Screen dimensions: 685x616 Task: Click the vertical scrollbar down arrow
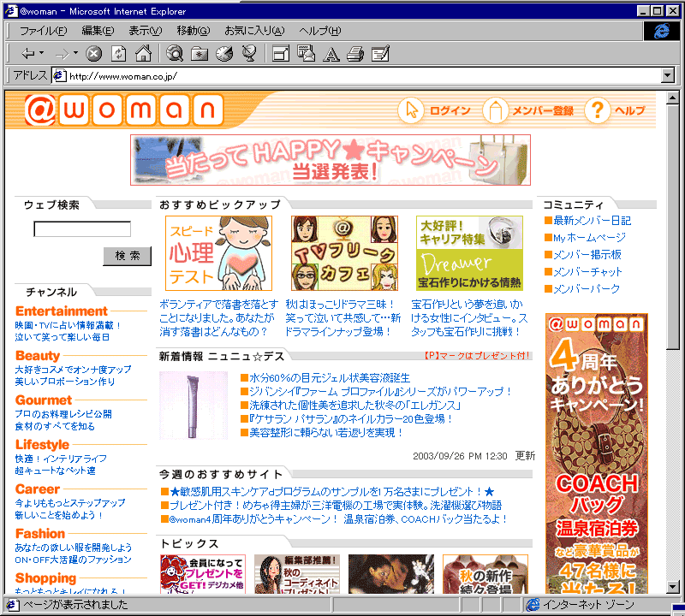point(673,587)
